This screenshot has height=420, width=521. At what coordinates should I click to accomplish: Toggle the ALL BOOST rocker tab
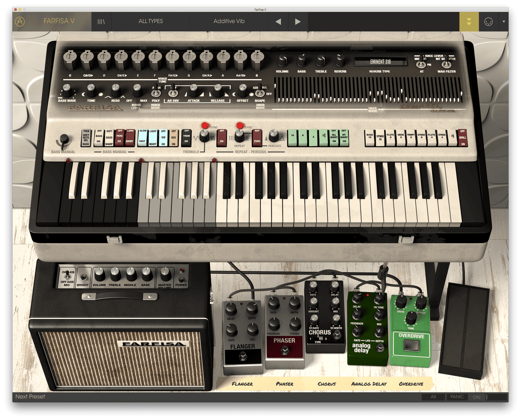(334, 138)
